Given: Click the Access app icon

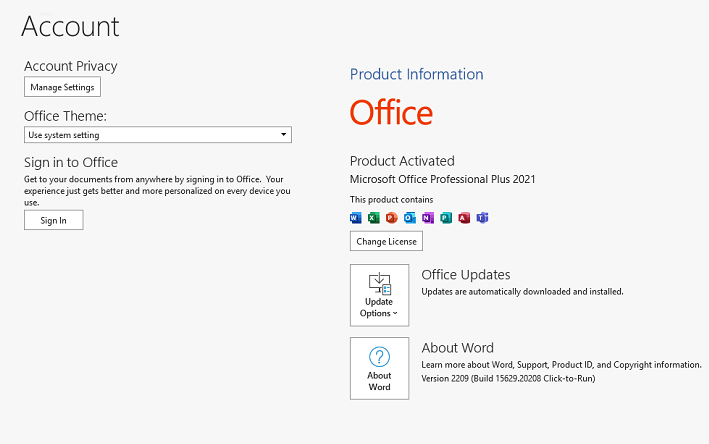Looking at the screenshot, I should (464, 218).
